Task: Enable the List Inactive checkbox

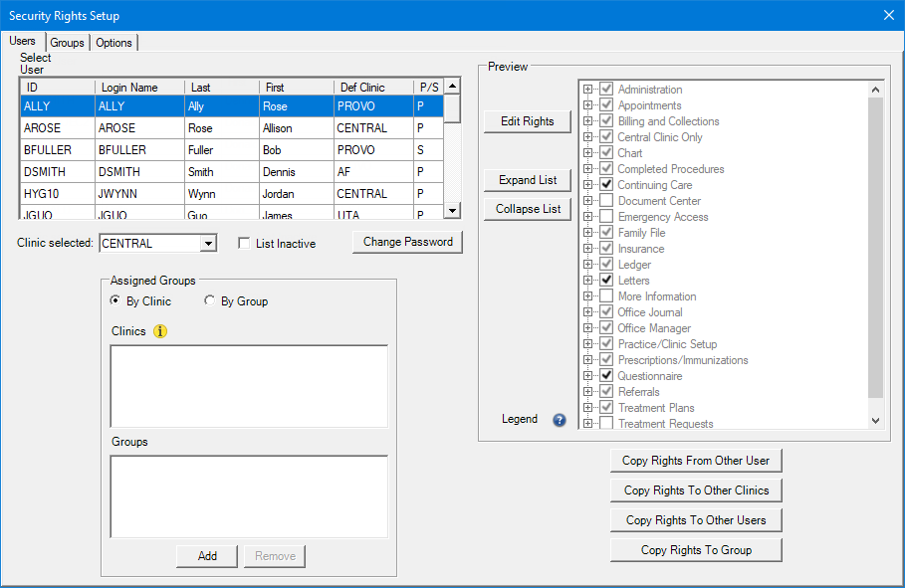Action: (244, 244)
